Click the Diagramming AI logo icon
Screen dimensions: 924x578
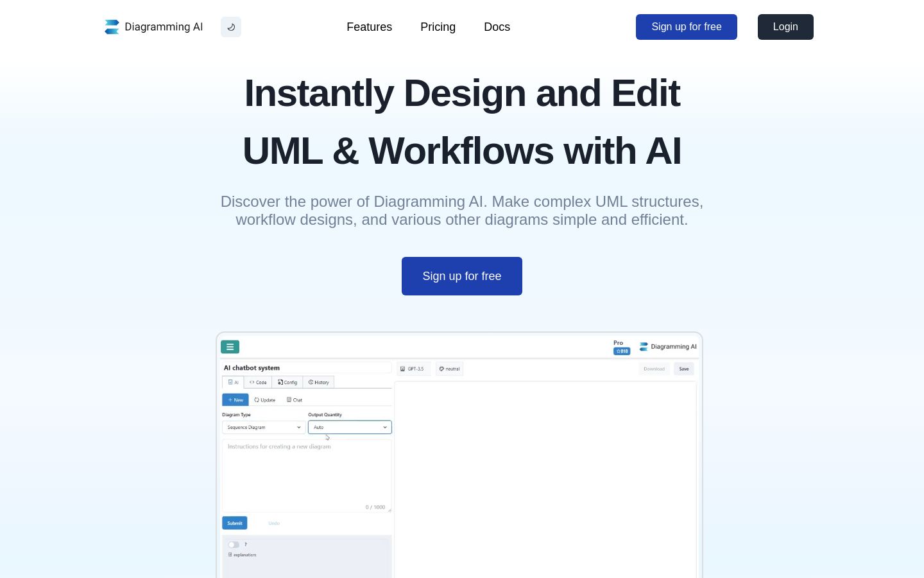[x=112, y=27]
